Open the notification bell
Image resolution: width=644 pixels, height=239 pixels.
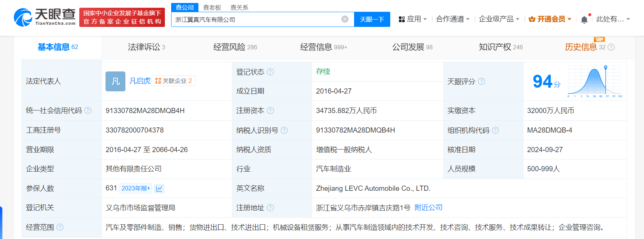click(x=584, y=20)
